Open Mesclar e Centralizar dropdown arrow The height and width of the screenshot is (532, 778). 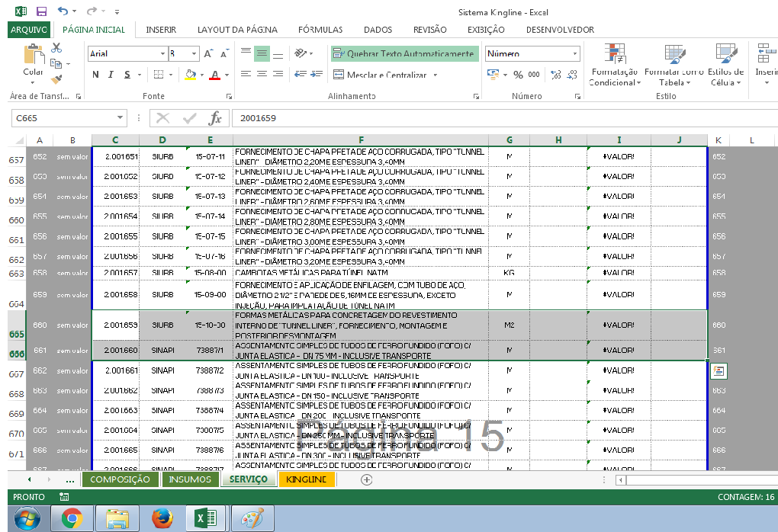435,75
